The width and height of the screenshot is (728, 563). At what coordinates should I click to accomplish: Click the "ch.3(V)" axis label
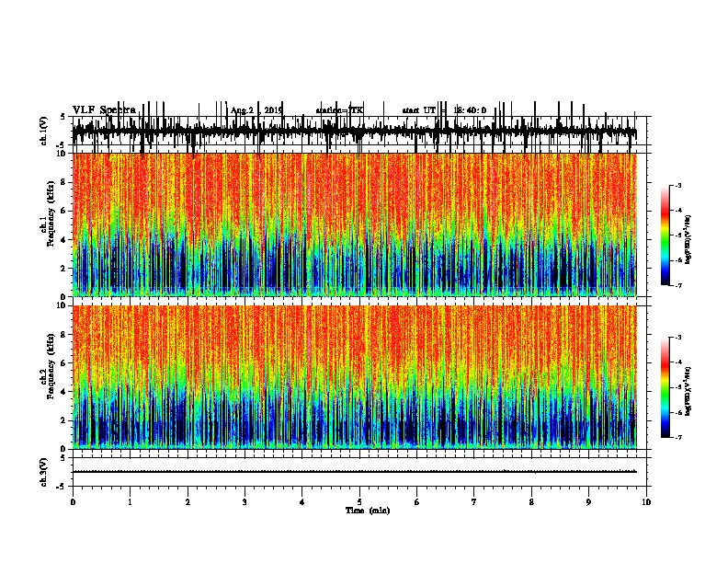(43, 473)
